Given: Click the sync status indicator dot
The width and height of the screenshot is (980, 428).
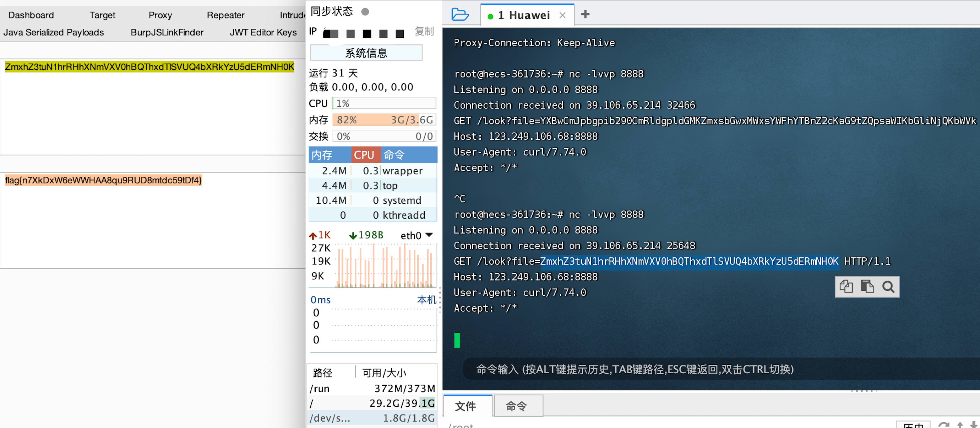Looking at the screenshot, I should click(x=365, y=12).
